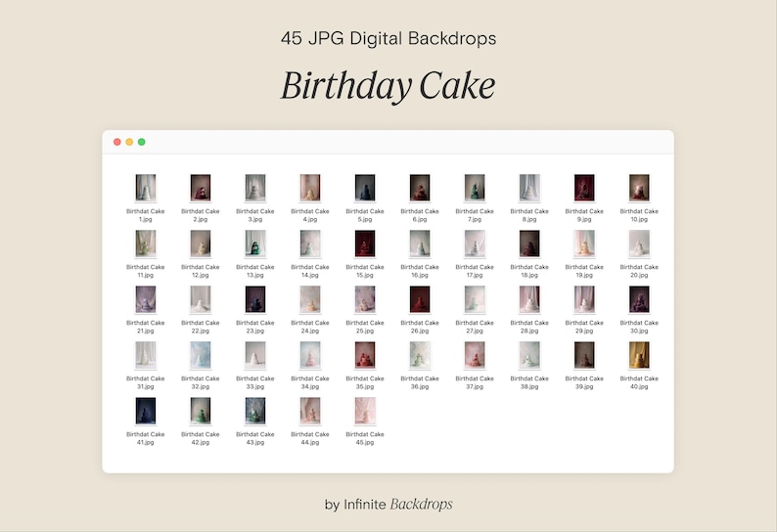Choose the Birthdat Cake 25.jpg thumbnail

[365, 299]
